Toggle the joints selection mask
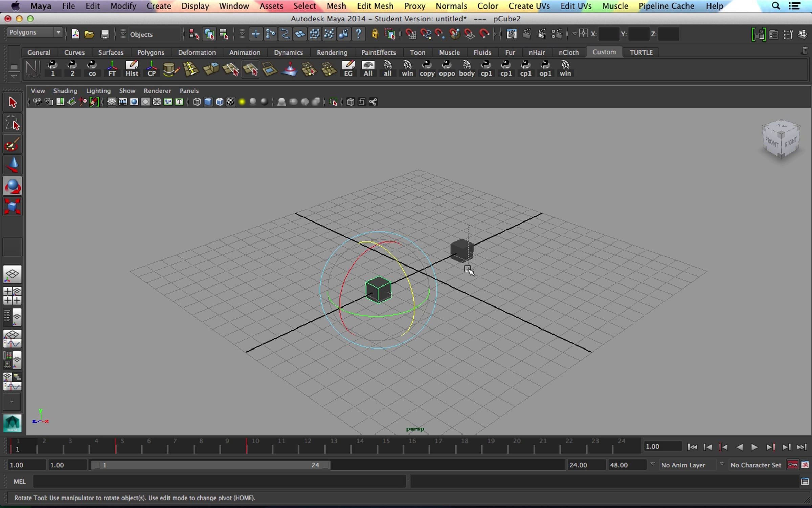Screen dimensions: 812x508 point(270,34)
